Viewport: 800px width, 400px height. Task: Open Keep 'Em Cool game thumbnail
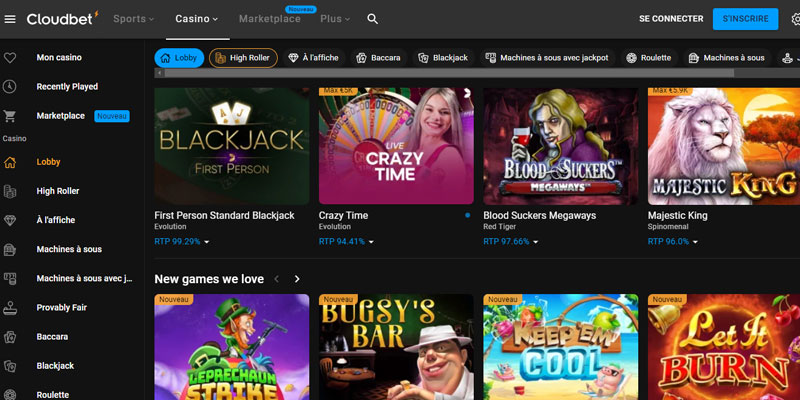pyautogui.click(x=561, y=347)
